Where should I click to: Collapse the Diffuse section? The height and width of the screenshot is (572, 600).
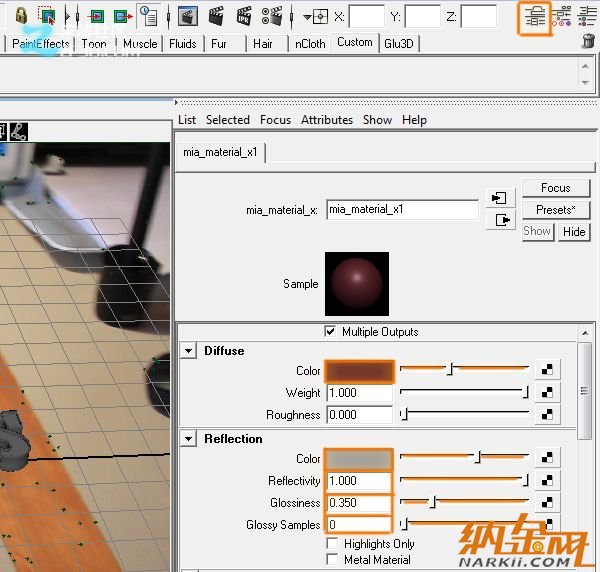pyautogui.click(x=188, y=351)
